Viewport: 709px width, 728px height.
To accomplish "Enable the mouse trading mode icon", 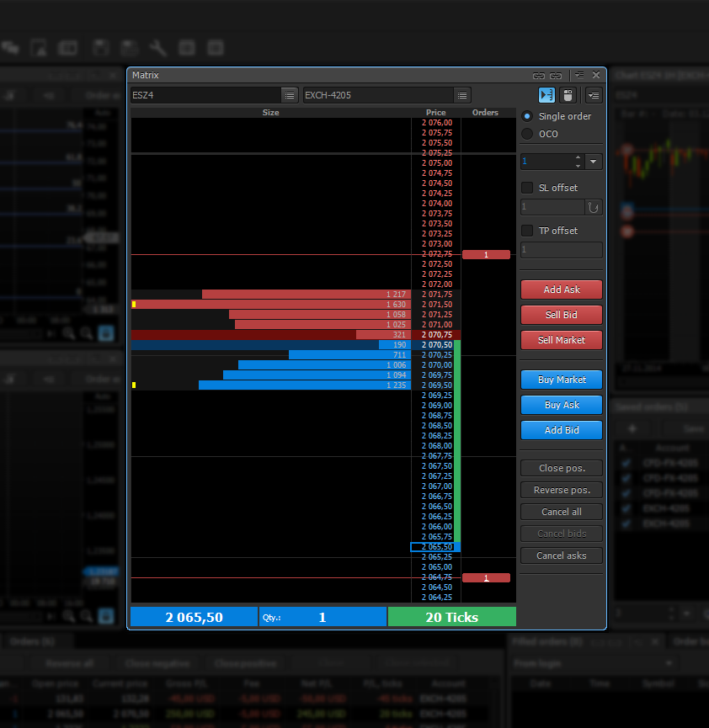I will coord(568,95).
